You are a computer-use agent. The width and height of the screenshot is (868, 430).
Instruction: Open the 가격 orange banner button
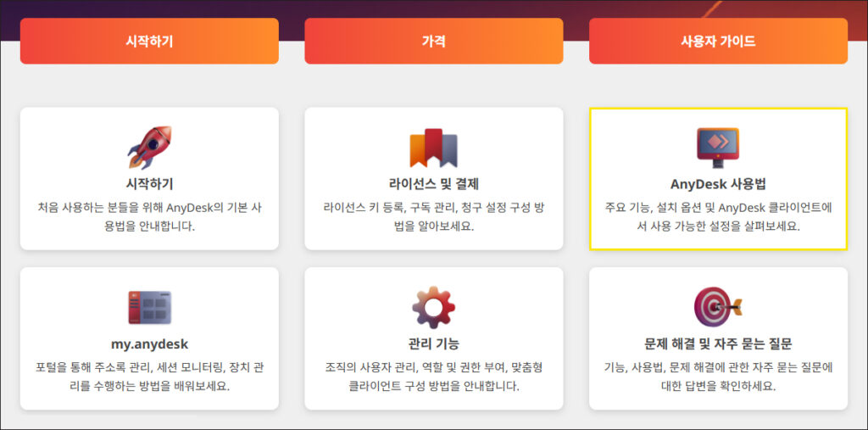coord(433,41)
